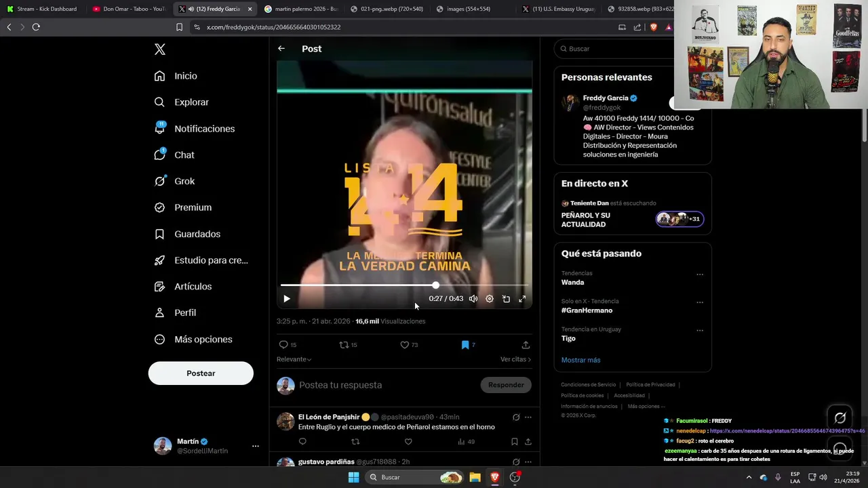Enter video fullscreen
The height and width of the screenshot is (488, 868).
click(x=522, y=299)
